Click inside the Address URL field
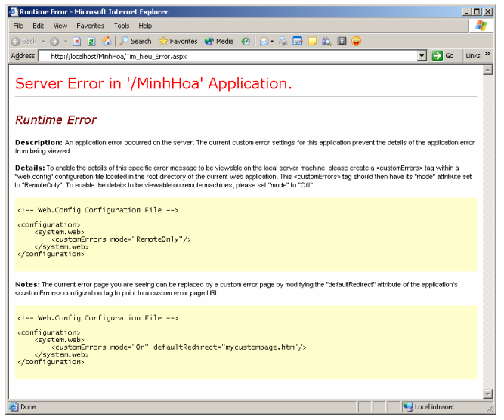The width and height of the screenshot is (504, 420). coord(227,56)
